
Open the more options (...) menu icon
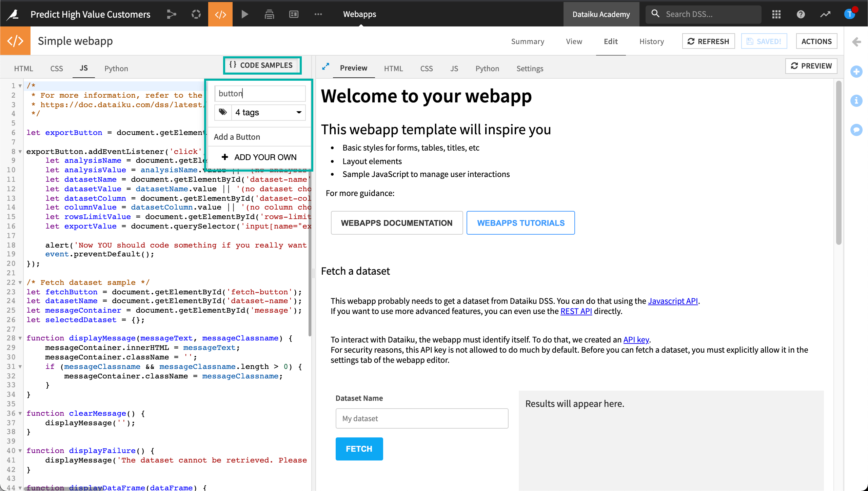[x=318, y=14]
